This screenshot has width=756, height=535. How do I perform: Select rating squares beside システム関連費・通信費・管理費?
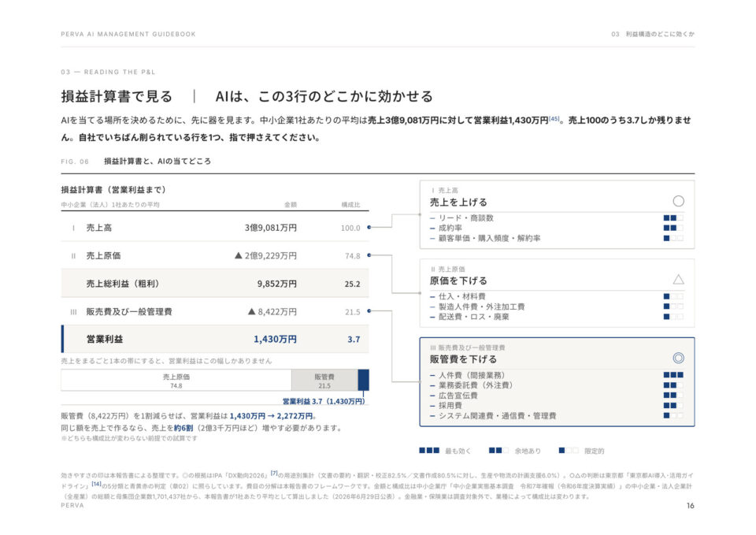(x=673, y=416)
